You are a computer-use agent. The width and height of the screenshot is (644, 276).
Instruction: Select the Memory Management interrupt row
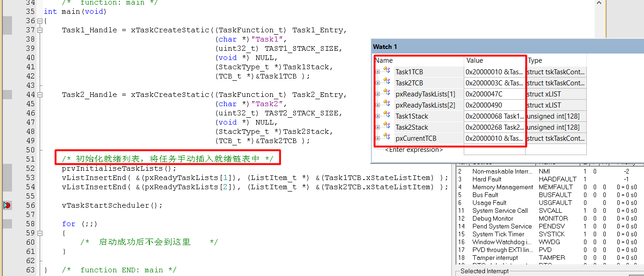(x=549, y=187)
